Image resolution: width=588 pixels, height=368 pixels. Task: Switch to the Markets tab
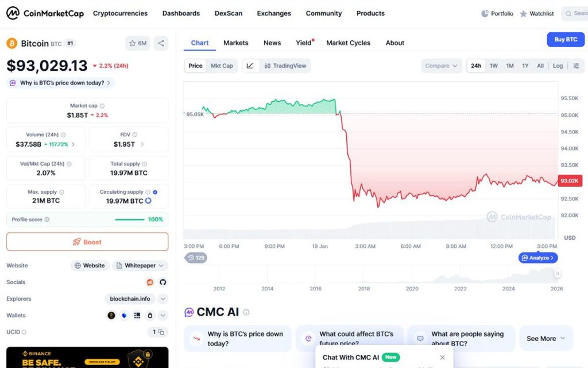click(x=236, y=43)
